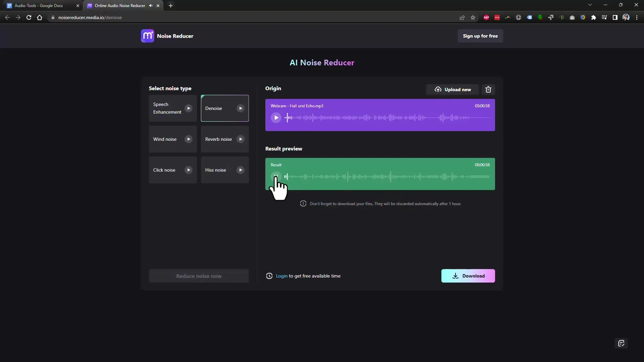Select the Wind noise type

tap(172, 139)
